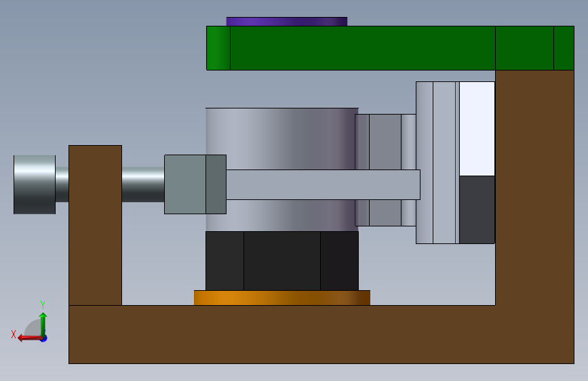This screenshot has height=381, width=588.
Task: Click the blue Z axis dot on the triad
Action: pos(44,338)
